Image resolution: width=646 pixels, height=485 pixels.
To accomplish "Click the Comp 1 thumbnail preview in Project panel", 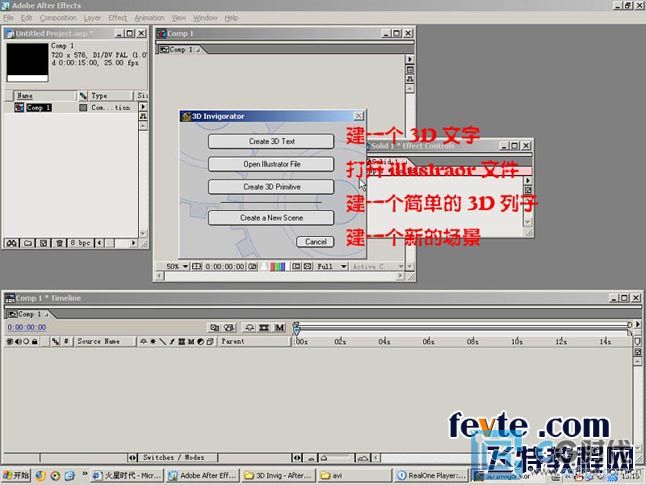I will [27, 63].
